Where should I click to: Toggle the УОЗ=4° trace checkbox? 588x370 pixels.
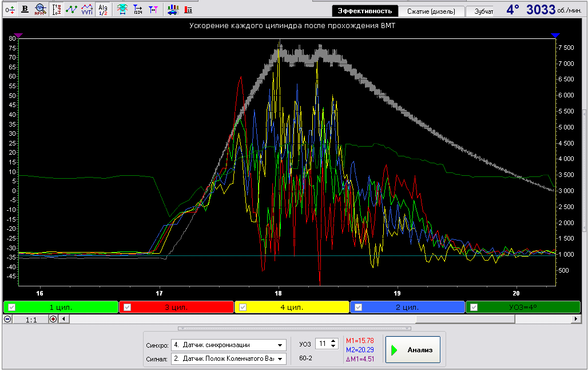tap(474, 307)
